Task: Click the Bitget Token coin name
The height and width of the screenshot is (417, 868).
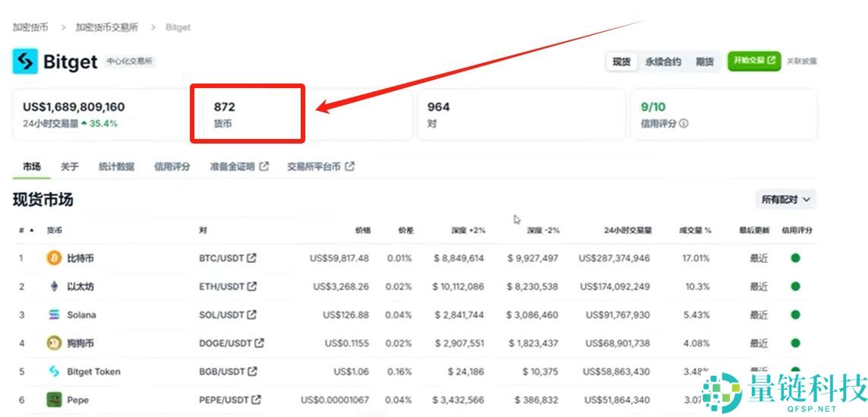Action: click(x=93, y=371)
